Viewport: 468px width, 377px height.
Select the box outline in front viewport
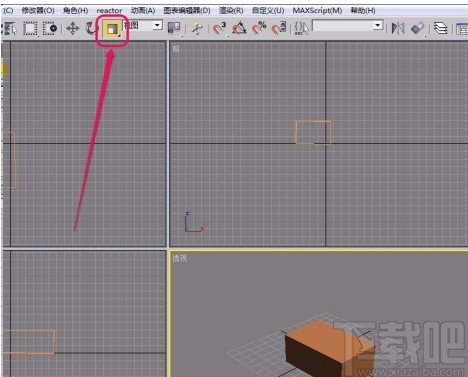click(x=313, y=132)
